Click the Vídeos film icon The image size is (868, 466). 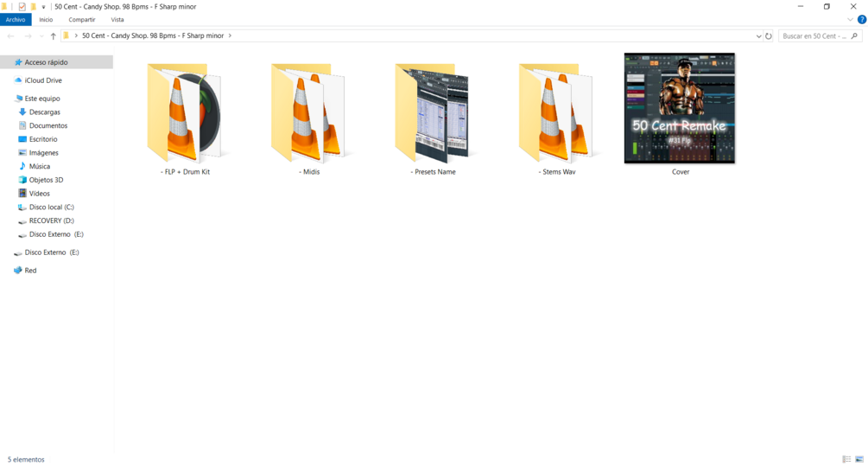coord(22,194)
